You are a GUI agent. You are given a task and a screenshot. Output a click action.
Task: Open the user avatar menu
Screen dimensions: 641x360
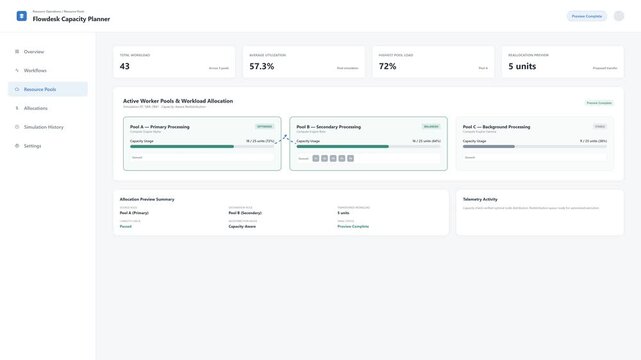pos(619,16)
